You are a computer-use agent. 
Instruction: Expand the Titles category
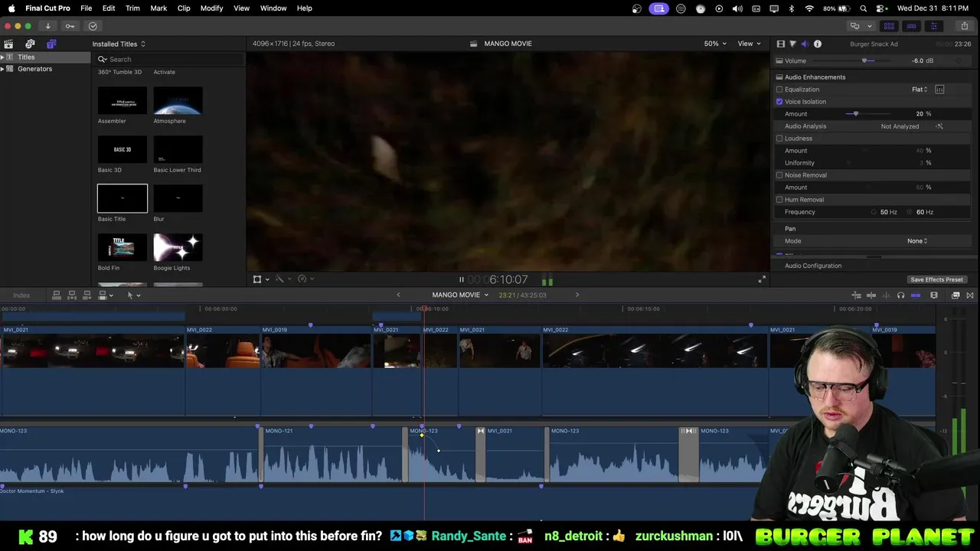(x=2, y=57)
